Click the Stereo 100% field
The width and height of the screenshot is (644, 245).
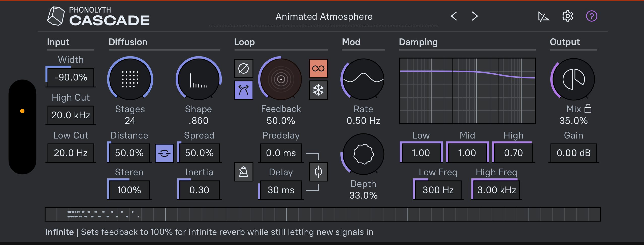click(x=129, y=190)
